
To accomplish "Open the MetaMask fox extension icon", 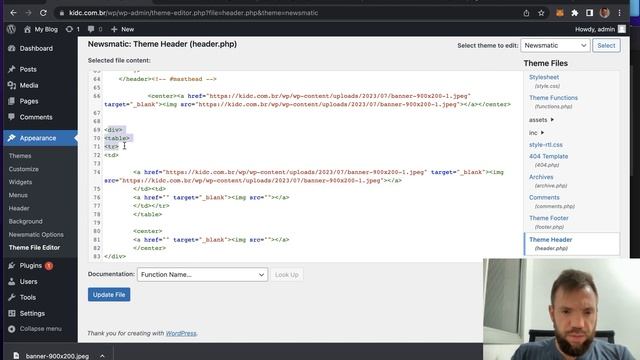I will click(x=560, y=13).
